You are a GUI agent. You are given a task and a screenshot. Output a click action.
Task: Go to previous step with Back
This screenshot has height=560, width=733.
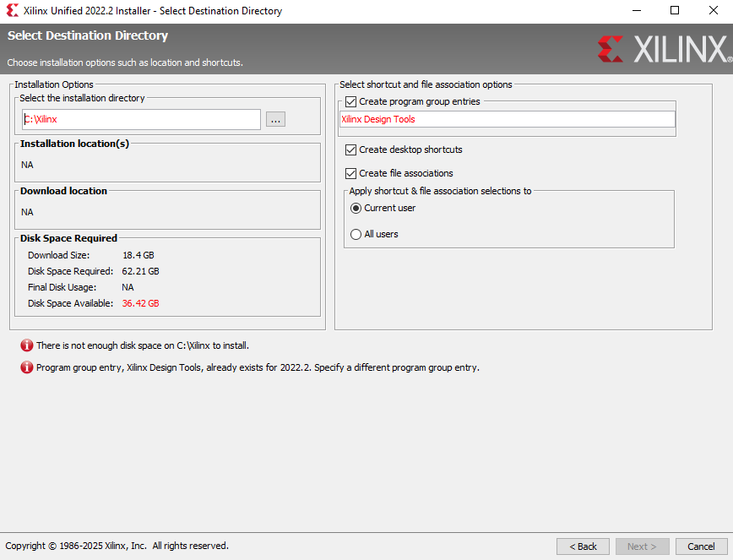point(583,546)
